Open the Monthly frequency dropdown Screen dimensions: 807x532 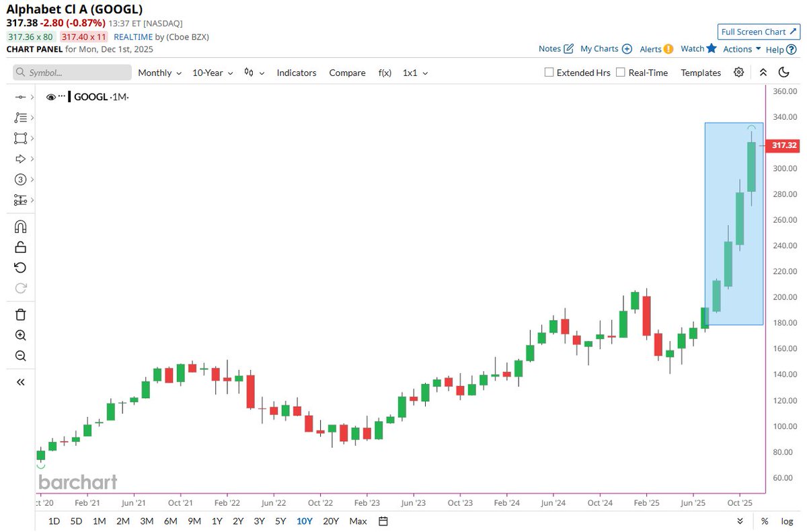[159, 73]
